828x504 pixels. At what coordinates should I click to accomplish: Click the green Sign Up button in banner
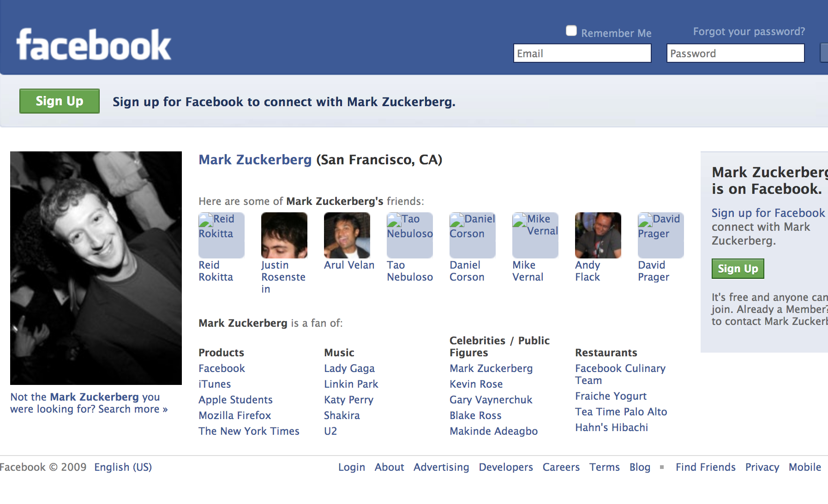tap(60, 101)
